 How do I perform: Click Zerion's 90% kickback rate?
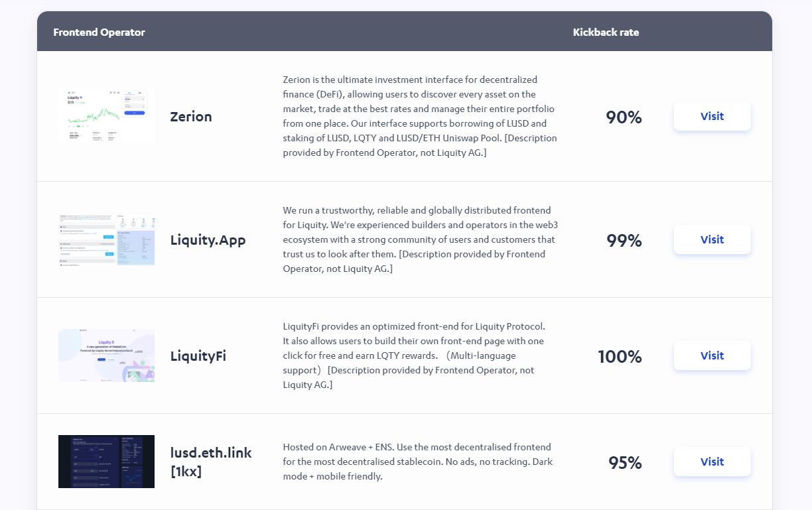tap(624, 117)
